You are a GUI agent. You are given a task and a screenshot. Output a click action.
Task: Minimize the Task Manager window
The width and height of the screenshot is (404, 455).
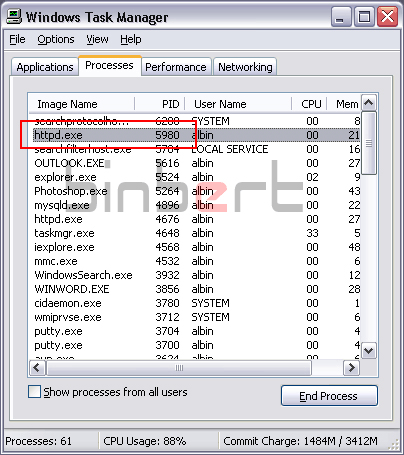pyautogui.click(x=341, y=16)
